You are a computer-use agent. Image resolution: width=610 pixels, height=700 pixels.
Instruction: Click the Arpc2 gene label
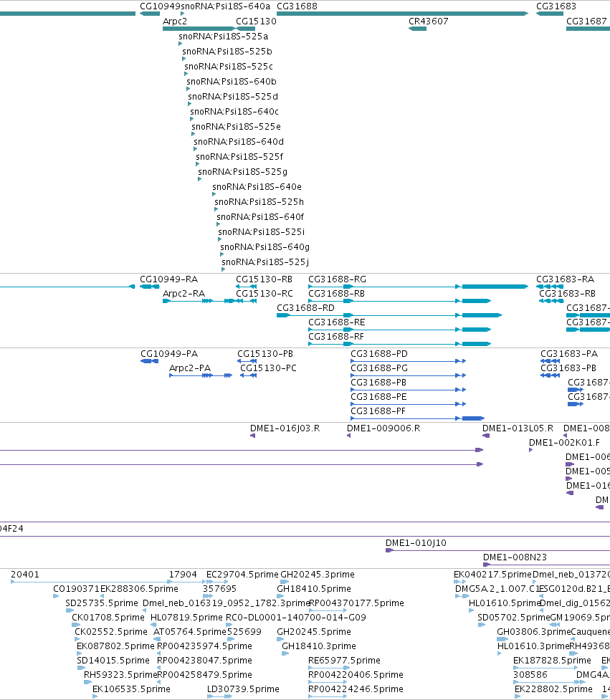pyautogui.click(x=175, y=21)
